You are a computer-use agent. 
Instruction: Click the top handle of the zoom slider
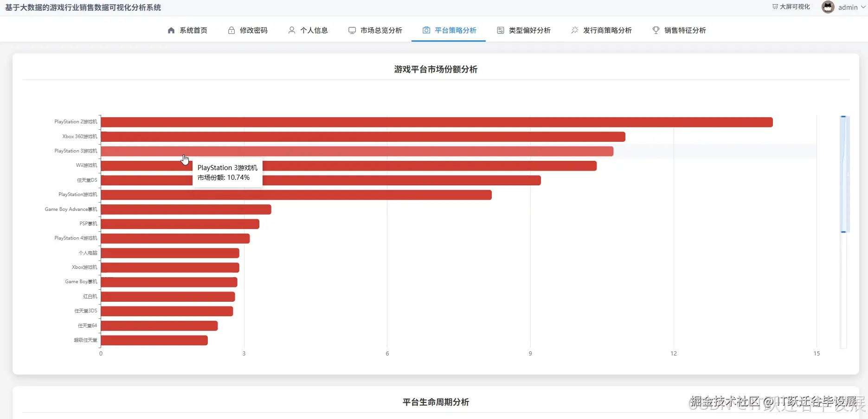click(x=843, y=116)
